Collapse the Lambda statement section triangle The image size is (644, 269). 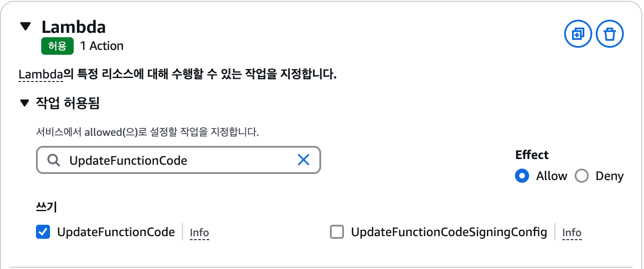point(26,27)
